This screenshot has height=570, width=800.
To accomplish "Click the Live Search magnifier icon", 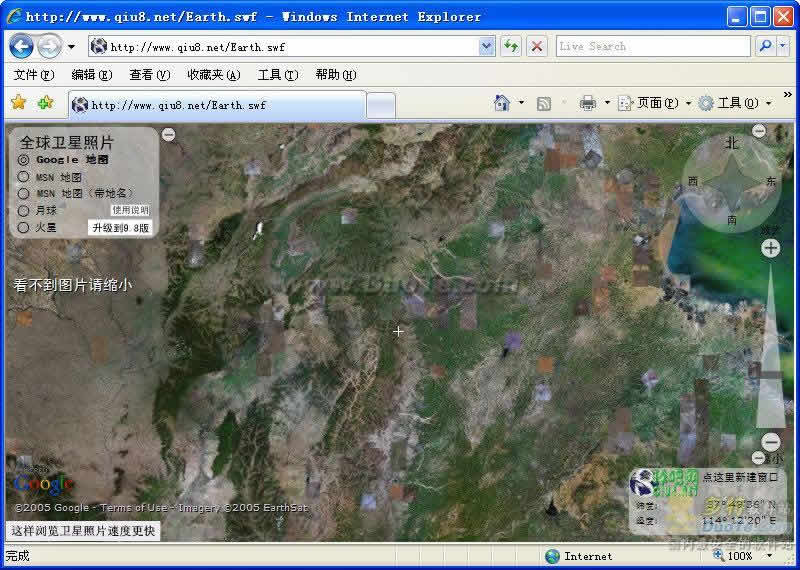I will pyautogui.click(x=765, y=46).
